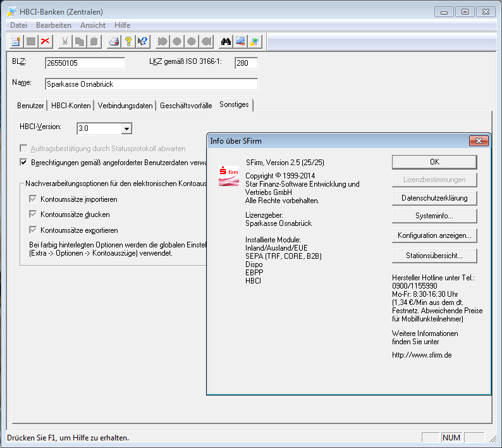502x448 pixels.
Task: Click the binoculars search icon
Action: tap(226, 42)
